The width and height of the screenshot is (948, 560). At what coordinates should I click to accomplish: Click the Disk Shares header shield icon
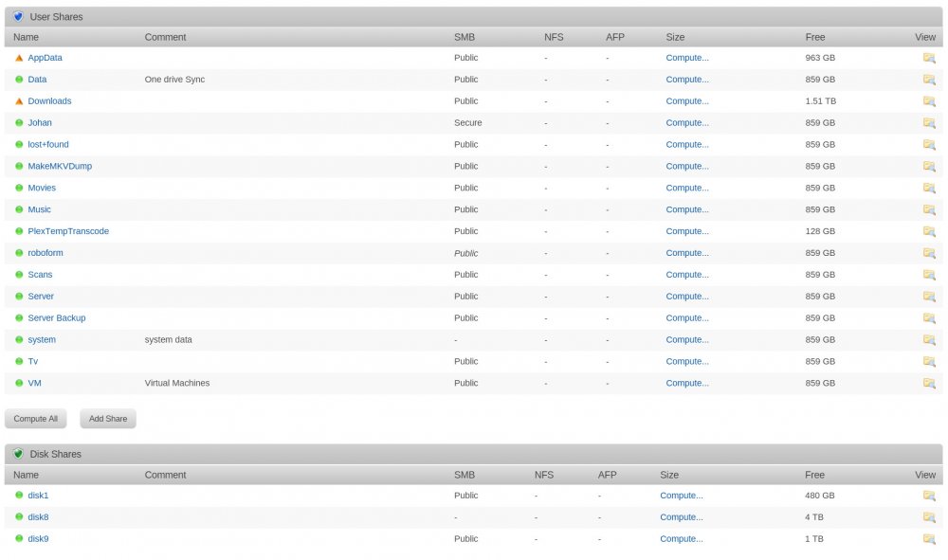[x=18, y=454]
